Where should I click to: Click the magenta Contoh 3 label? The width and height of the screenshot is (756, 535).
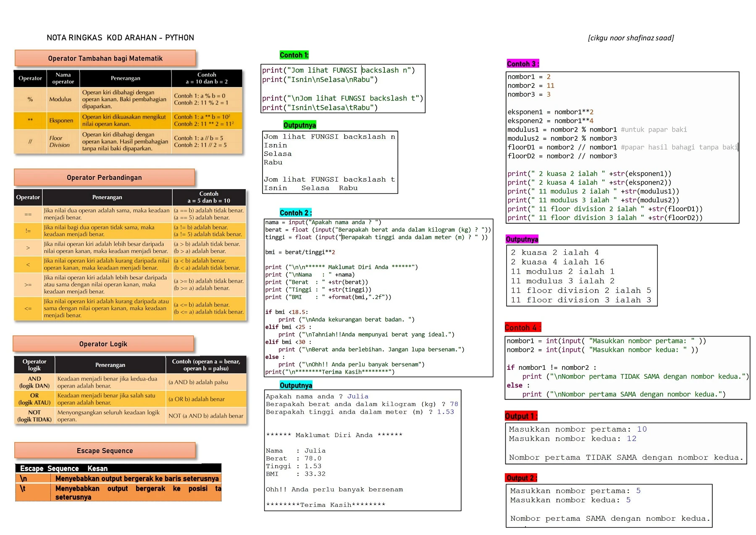click(523, 64)
